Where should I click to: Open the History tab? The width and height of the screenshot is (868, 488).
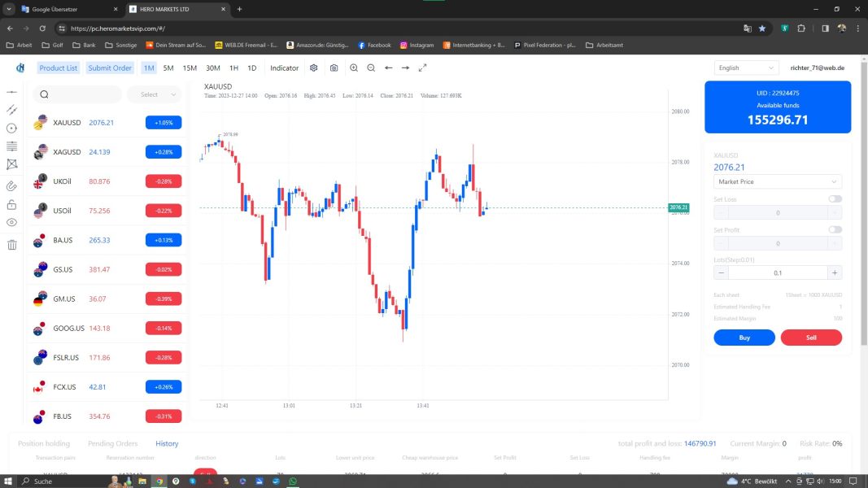point(167,444)
